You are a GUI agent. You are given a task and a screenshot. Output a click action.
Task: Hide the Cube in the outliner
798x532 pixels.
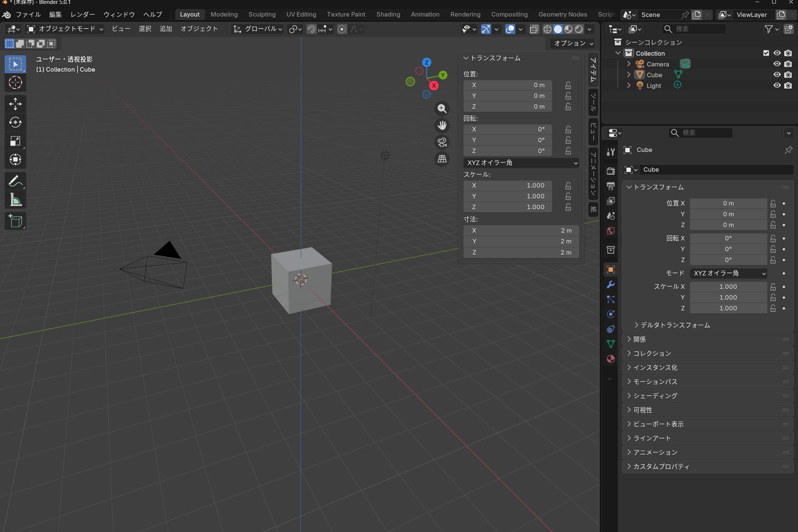click(776, 75)
